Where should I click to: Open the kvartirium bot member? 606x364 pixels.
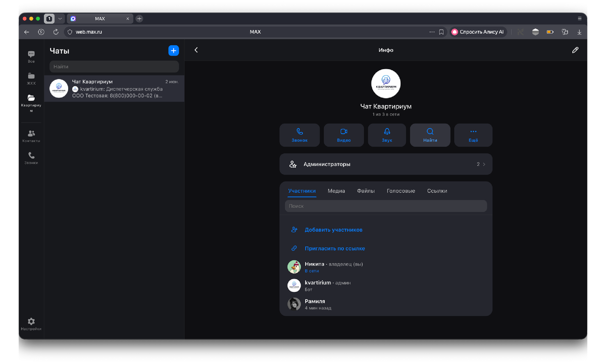point(386,286)
